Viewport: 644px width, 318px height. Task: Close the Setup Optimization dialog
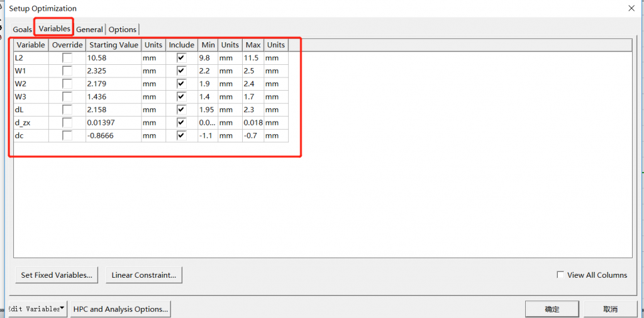click(x=631, y=8)
